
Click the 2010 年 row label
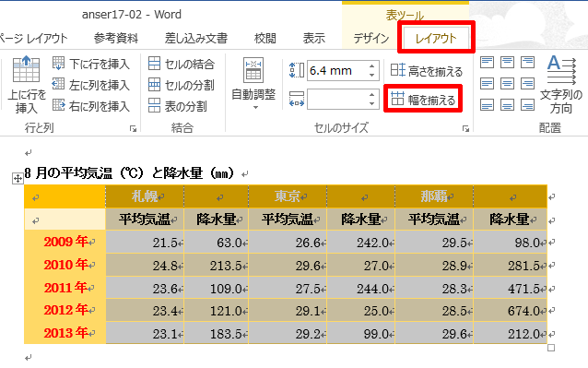[65, 265]
